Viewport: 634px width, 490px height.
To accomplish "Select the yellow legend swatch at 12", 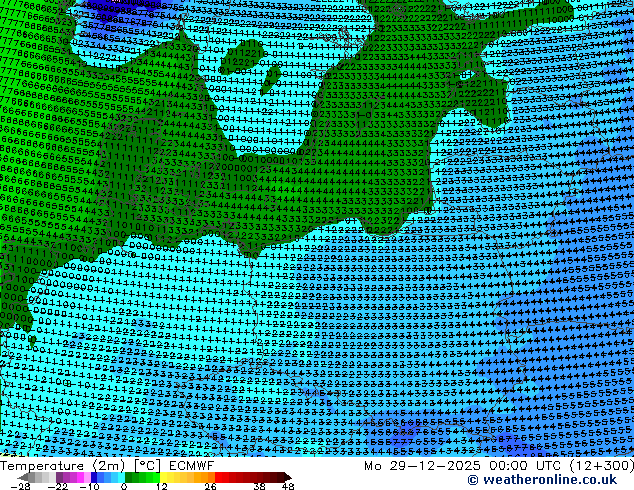I will tap(163, 477).
